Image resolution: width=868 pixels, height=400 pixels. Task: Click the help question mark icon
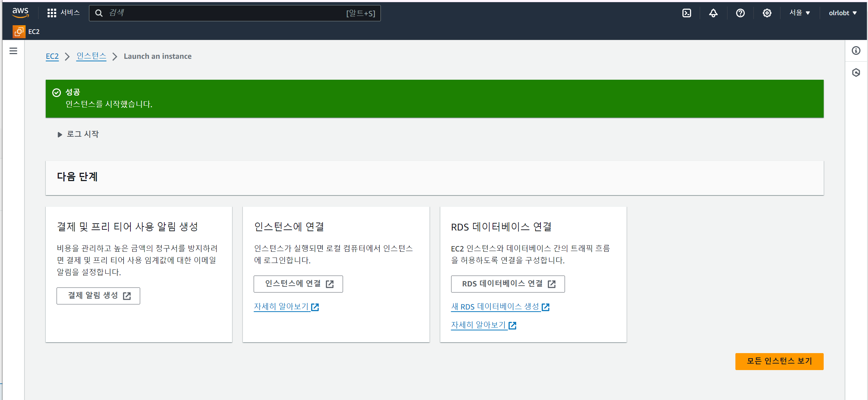(x=740, y=13)
